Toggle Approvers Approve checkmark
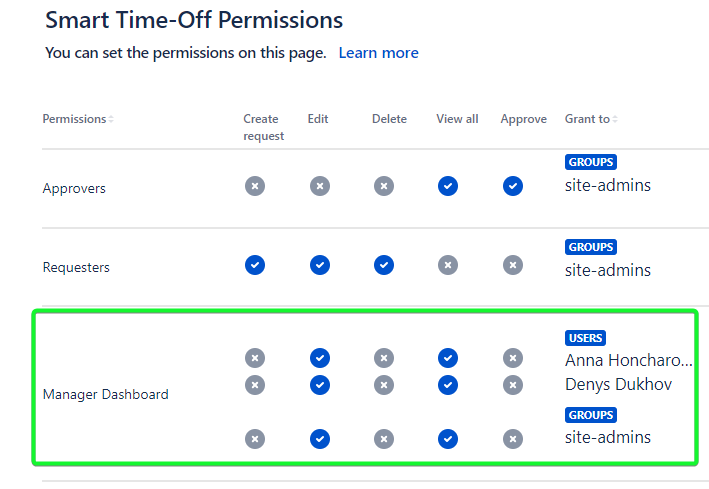The image size is (709, 489). pos(513,186)
